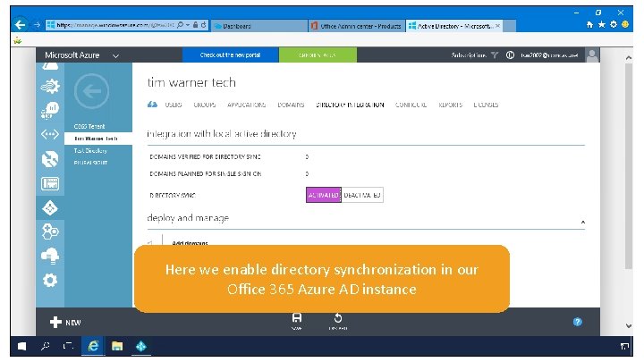Viewport: 644px width, 362px height.
Task: Collapse the deploy and manage section
Action: pos(583,222)
